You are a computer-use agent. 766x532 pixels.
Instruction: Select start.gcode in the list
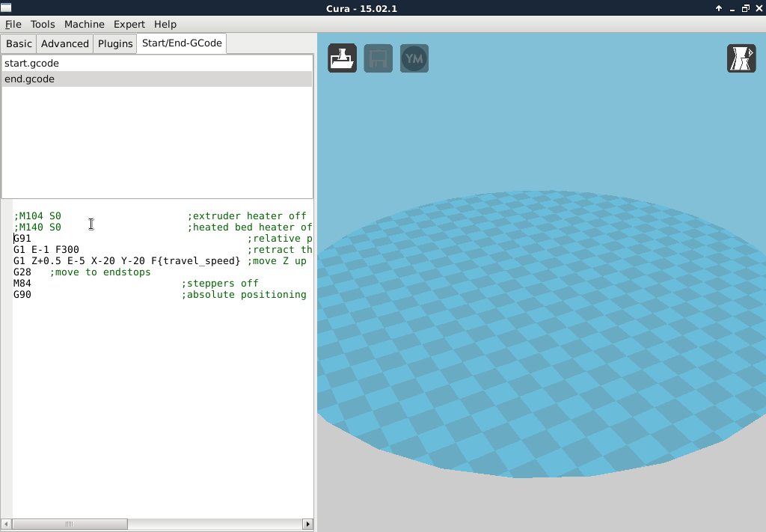31,64
